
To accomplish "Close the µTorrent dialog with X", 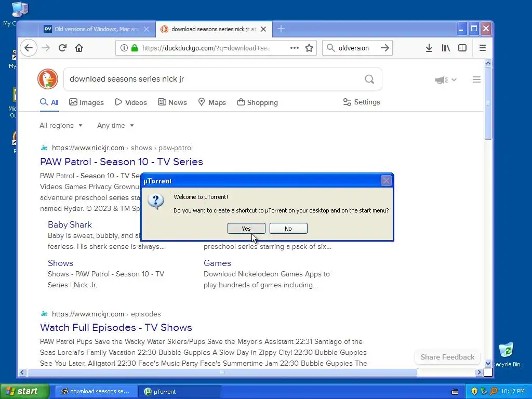I will point(386,181).
